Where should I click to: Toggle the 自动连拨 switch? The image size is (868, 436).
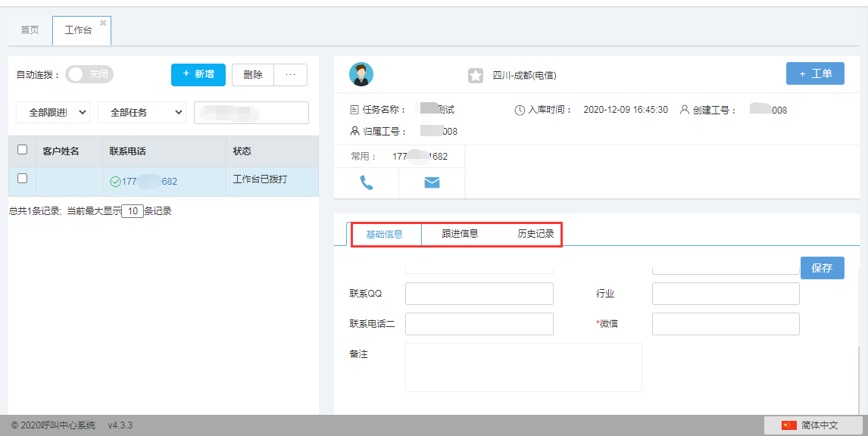[x=89, y=74]
